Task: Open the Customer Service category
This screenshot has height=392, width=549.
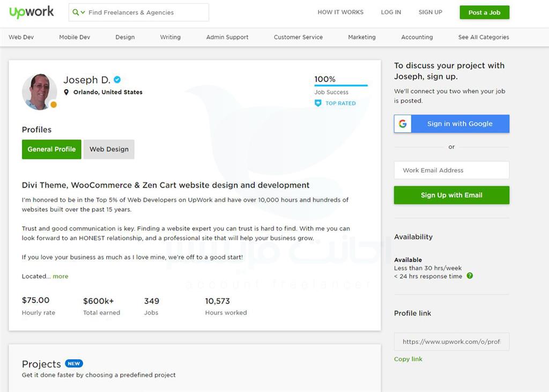Action: click(298, 37)
